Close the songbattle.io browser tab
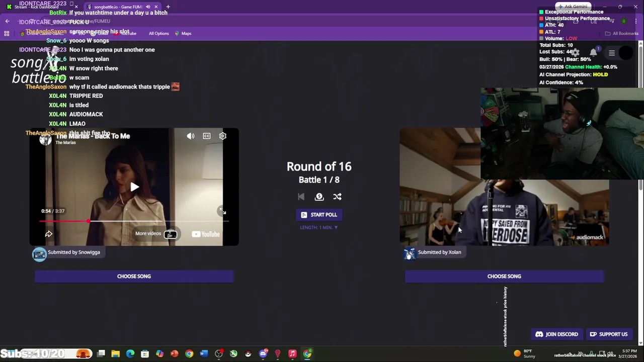The height and width of the screenshot is (362, 644). pos(156,7)
